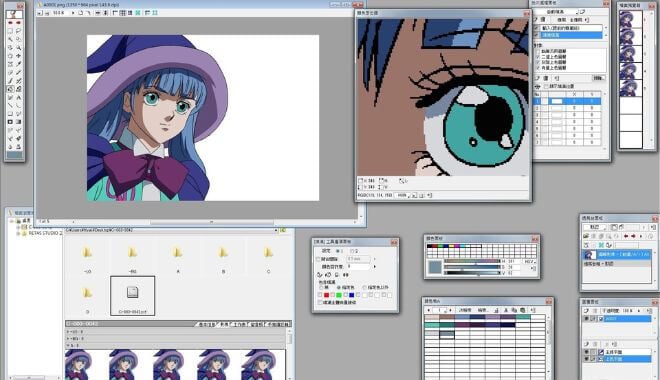Click the teal grid icon in canvas toolbar
This screenshot has width=660, height=380.
[x=138, y=13]
